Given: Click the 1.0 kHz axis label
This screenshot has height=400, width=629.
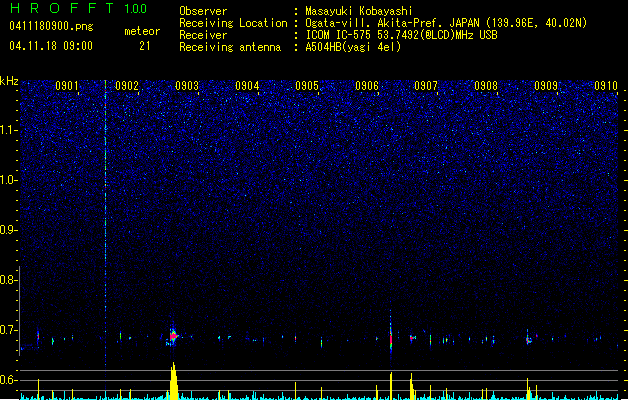Looking at the screenshot, I should [x=8, y=180].
